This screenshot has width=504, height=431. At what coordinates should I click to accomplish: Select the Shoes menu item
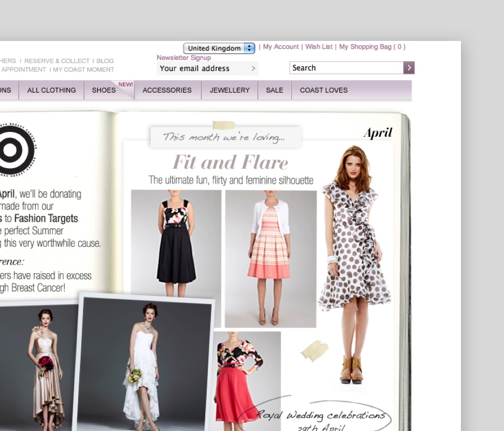pyautogui.click(x=104, y=90)
